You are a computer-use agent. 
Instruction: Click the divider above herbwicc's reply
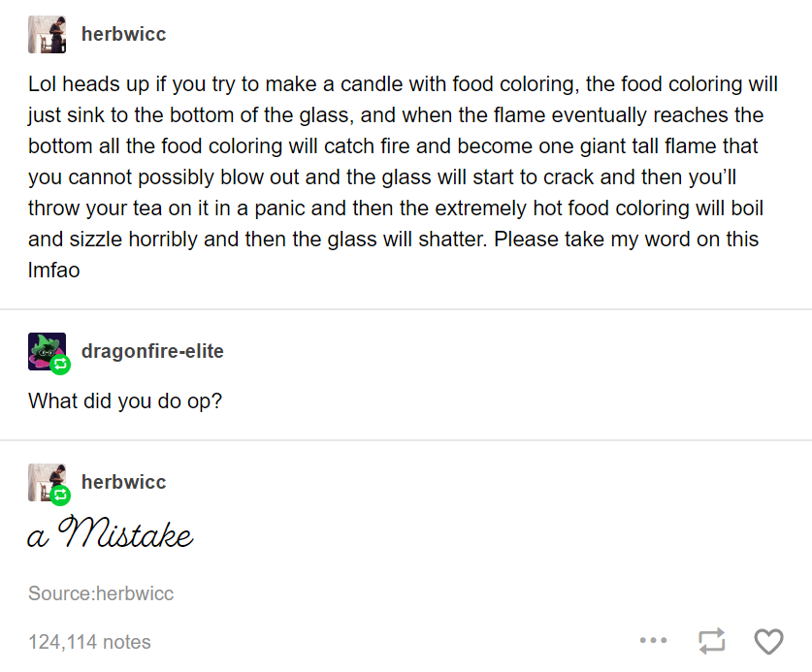(x=406, y=440)
